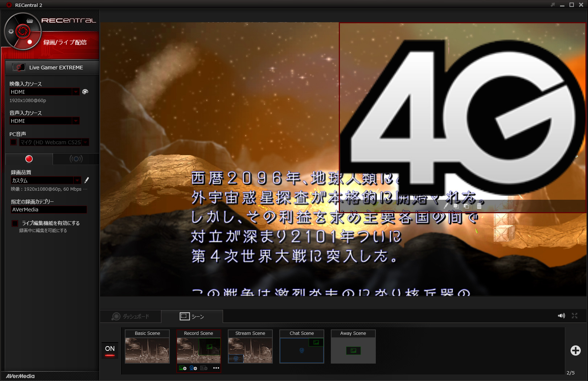Click the RECentral 2 title bar icon
The height and width of the screenshot is (381, 588).
tap(9, 5)
